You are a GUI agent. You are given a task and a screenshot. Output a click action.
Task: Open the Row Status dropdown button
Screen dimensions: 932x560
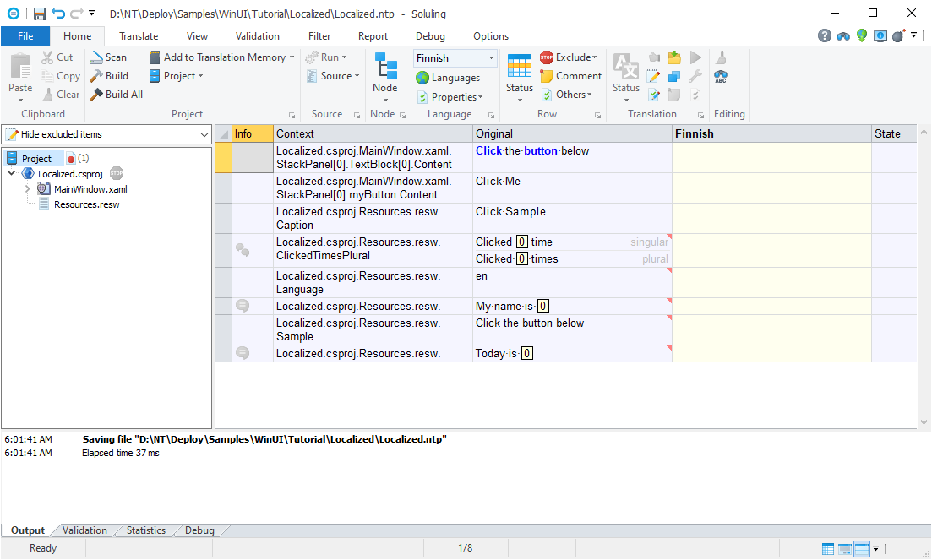click(x=520, y=77)
